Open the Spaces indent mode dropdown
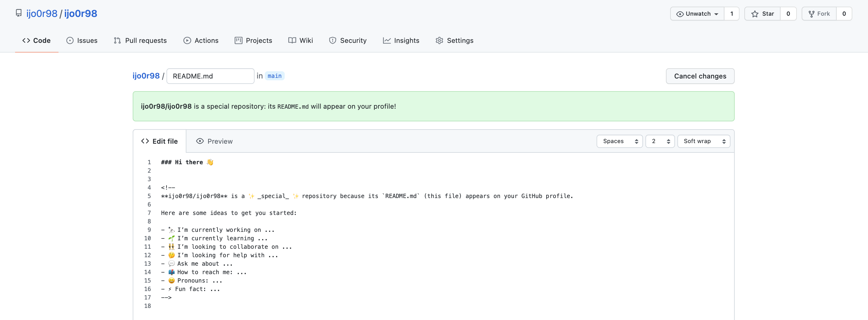Screen dimensions: 868x320 click(x=619, y=141)
